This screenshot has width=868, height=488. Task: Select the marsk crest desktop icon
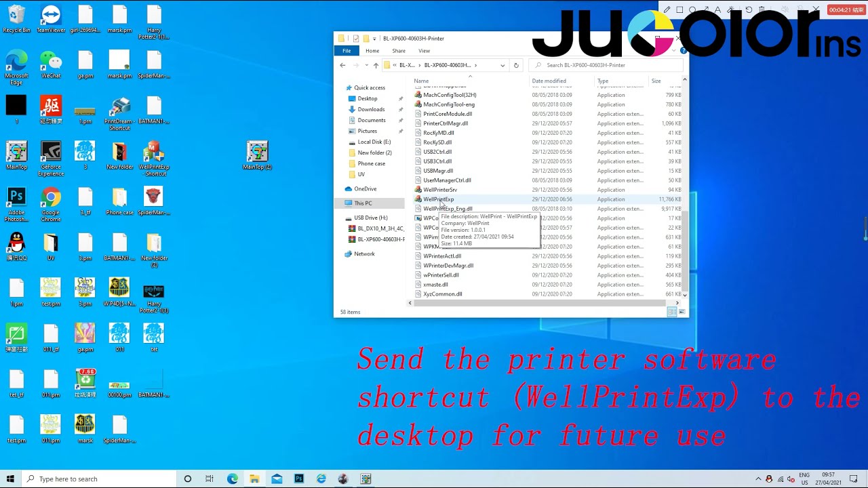click(85, 429)
